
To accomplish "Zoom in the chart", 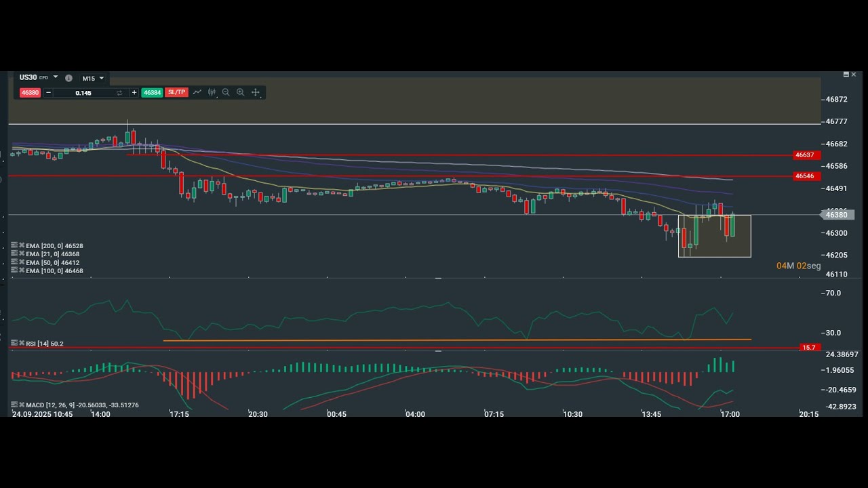I will 241,93.
